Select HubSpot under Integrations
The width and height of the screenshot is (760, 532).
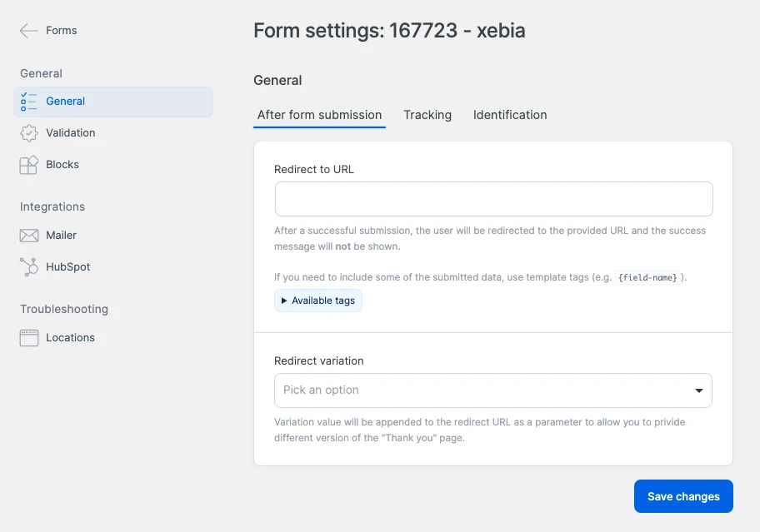click(x=68, y=266)
